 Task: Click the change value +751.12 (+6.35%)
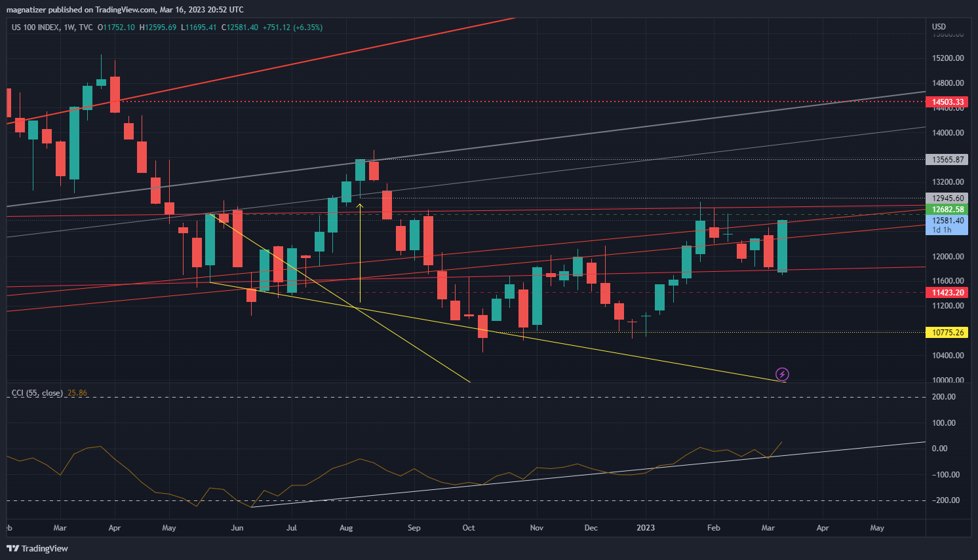292,28
